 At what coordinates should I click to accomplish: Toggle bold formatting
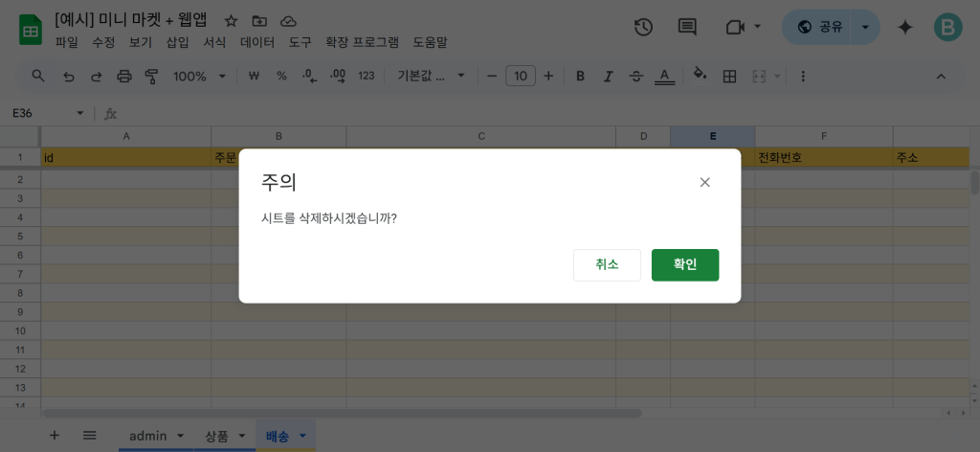(580, 76)
